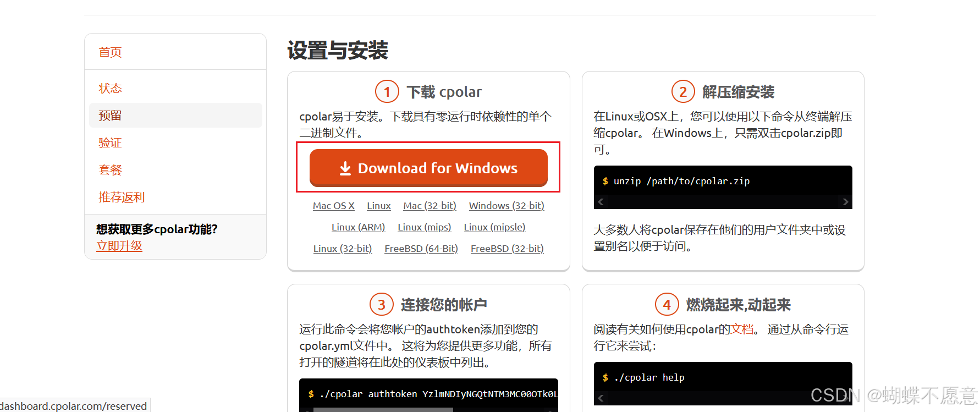Click the left scroll arrow under the cpolar help box
This screenshot has height=412, width=980.
(x=601, y=398)
